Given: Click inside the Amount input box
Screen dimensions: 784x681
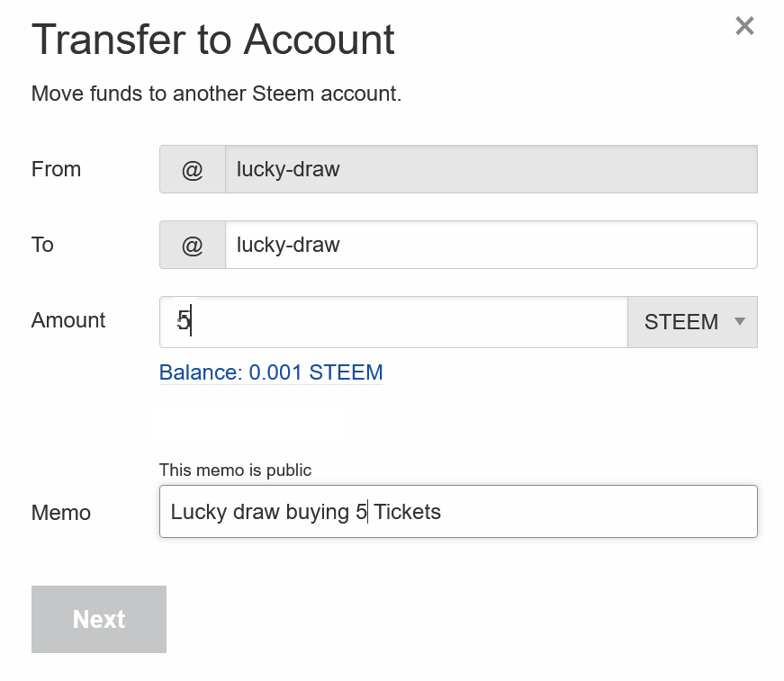Looking at the screenshot, I should [x=393, y=322].
